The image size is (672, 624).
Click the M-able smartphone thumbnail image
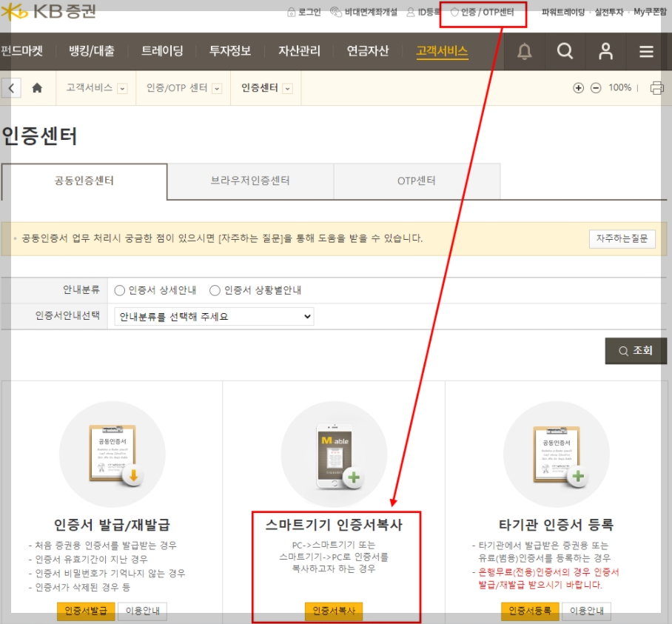coord(335,453)
